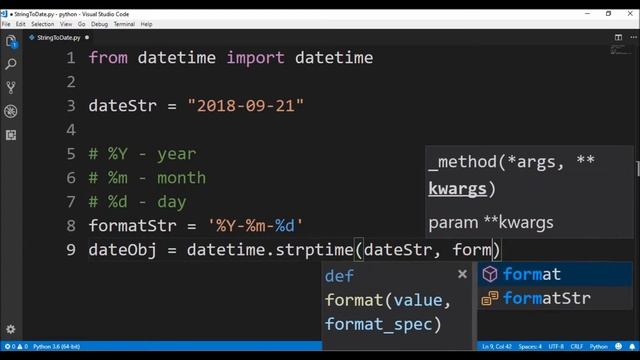Select the 'formatStr' autocomplete suggestion
This screenshot has width=640, height=360.
[555, 298]
